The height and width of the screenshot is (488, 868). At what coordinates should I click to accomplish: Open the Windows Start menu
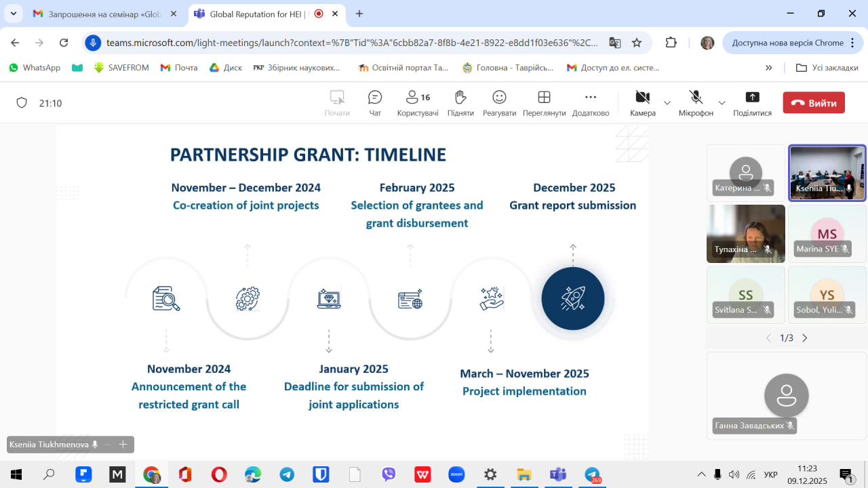point(16,474)
